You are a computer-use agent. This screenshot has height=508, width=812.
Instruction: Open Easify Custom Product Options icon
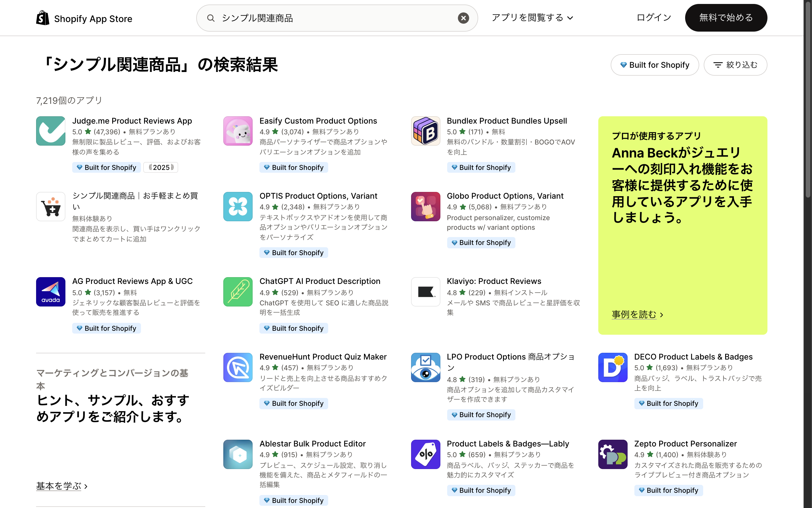click(238, 131)
